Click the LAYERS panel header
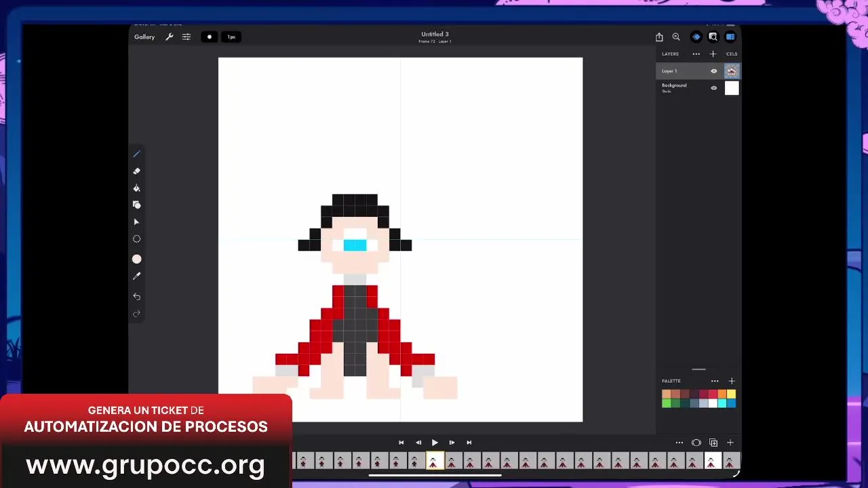 pos(670,54)
